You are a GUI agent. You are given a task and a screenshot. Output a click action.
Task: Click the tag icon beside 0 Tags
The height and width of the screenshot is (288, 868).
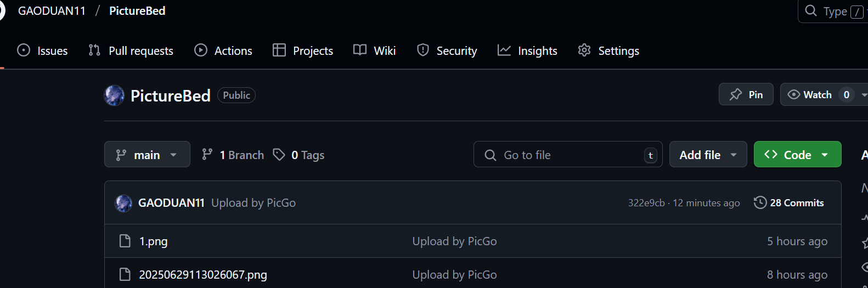coord(279,155)
